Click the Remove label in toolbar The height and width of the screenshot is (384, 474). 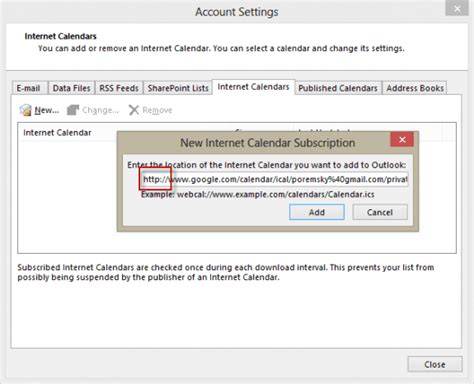(x=157, y=110)
